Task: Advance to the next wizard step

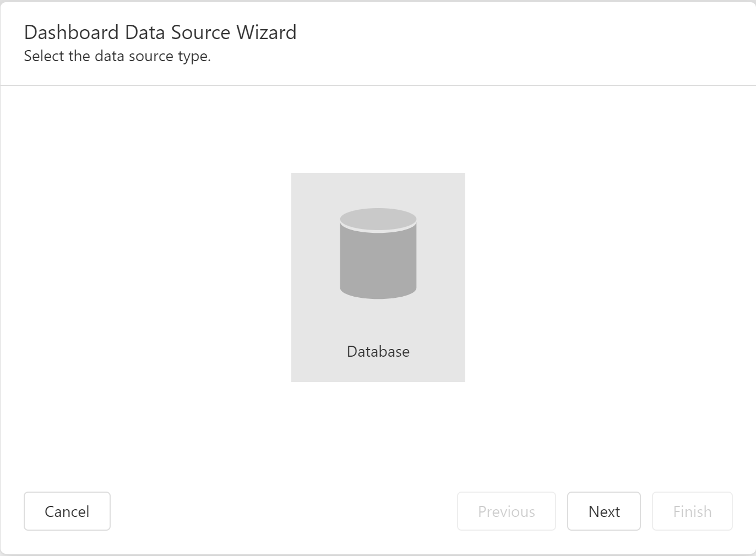Action: click(x=604, y=511)
